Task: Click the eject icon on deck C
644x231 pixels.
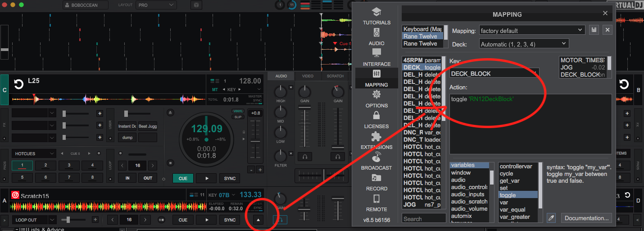Action: [170, 112]
